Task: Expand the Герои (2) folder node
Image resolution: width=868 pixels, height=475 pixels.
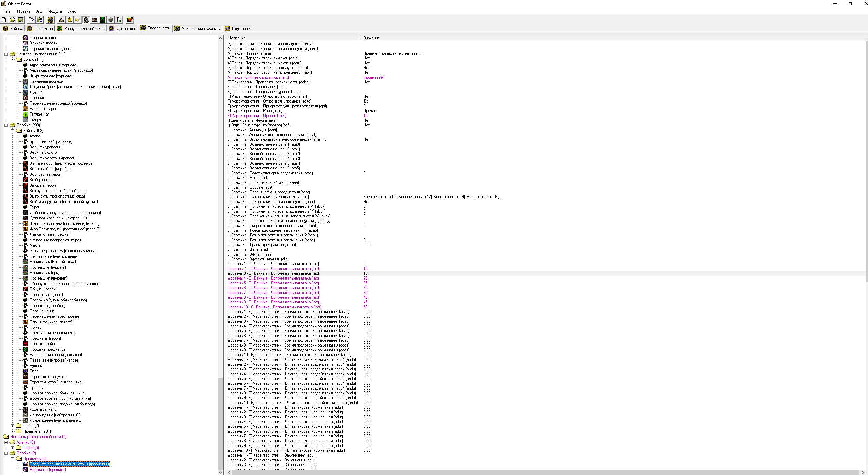Action: tap(12, 426)
